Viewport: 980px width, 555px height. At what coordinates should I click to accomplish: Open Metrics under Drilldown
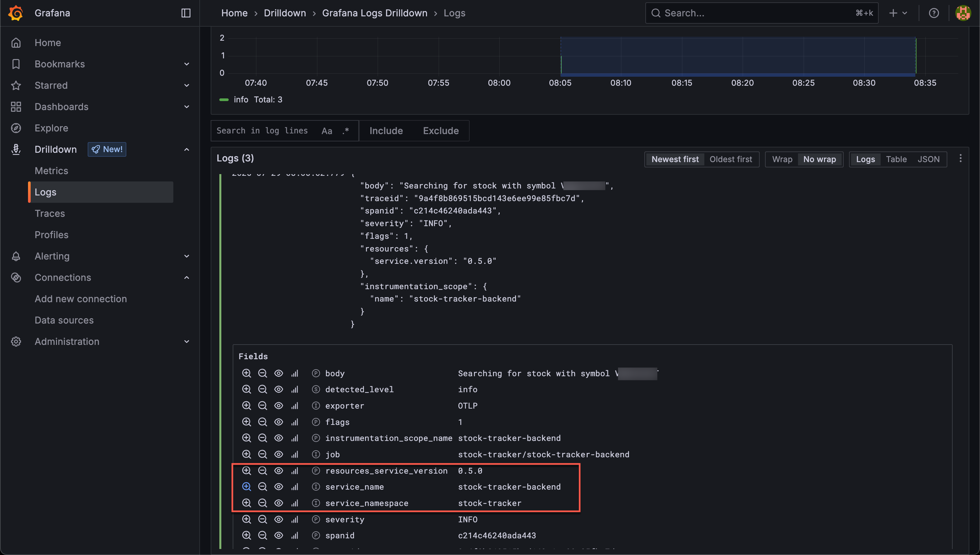click(51, 171)
